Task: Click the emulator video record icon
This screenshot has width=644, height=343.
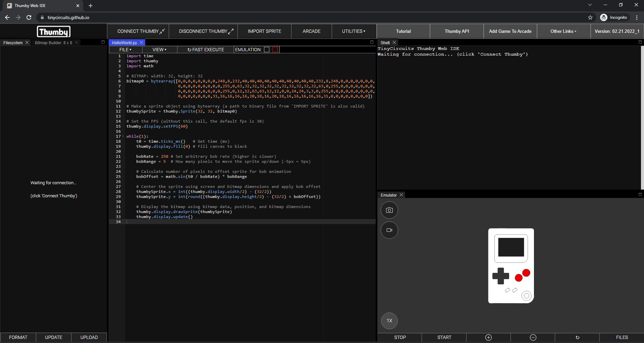Action: [389, 230]
